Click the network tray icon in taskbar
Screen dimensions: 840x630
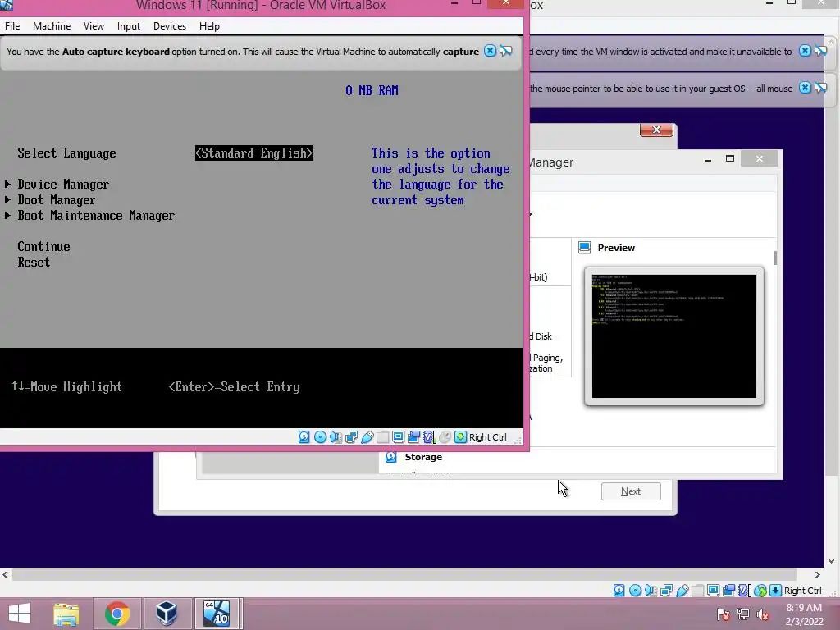click(x=743, y=614)
